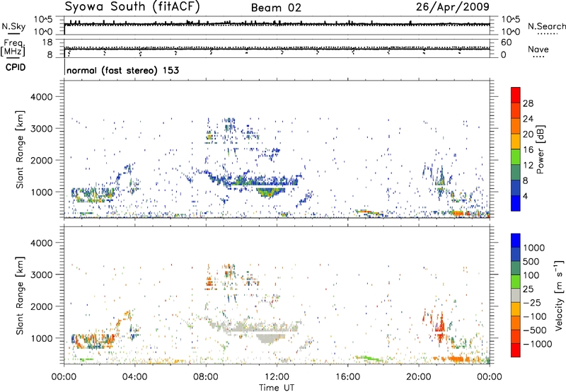Click the 'Time UT' axis label
The height and width of the screenshot is (392, 566).
(x=277, y=387)
